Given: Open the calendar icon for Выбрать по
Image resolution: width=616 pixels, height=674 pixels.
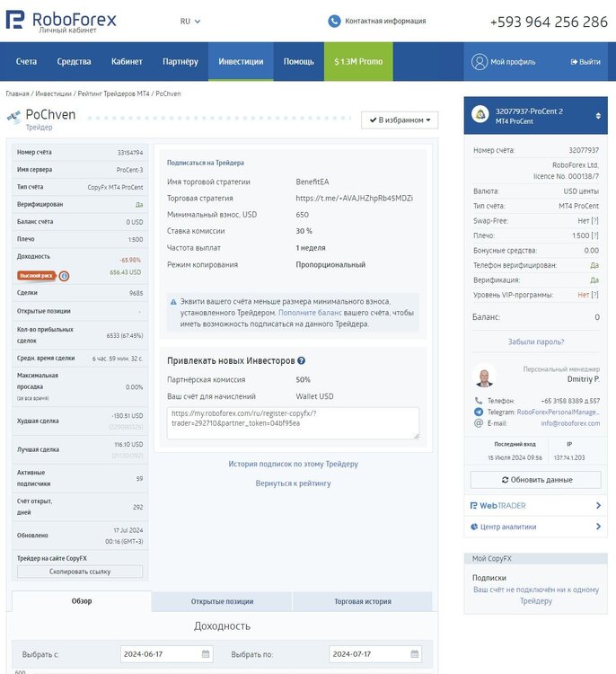Looking at the screenshot, I should (414, 654).
